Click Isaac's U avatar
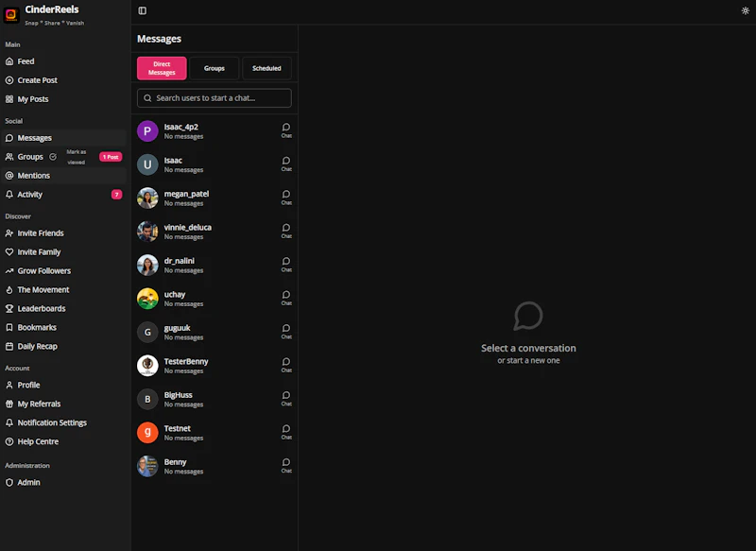 tap(147, 164)
